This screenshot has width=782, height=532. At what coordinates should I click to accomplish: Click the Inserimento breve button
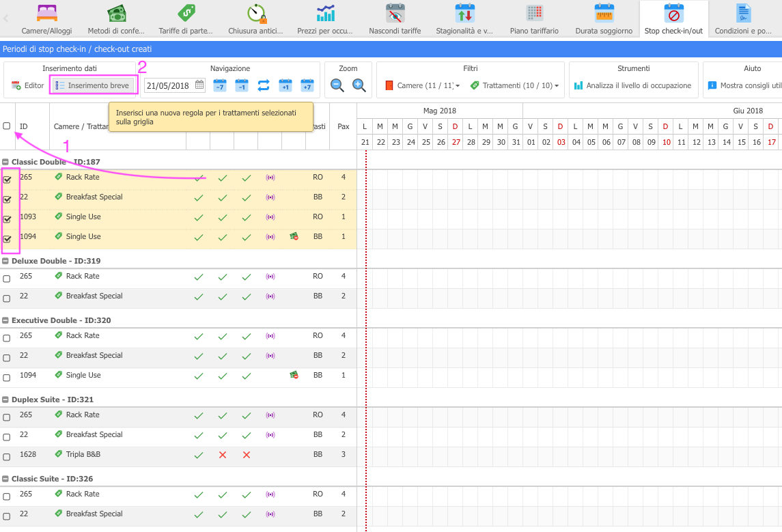point(93,85)
